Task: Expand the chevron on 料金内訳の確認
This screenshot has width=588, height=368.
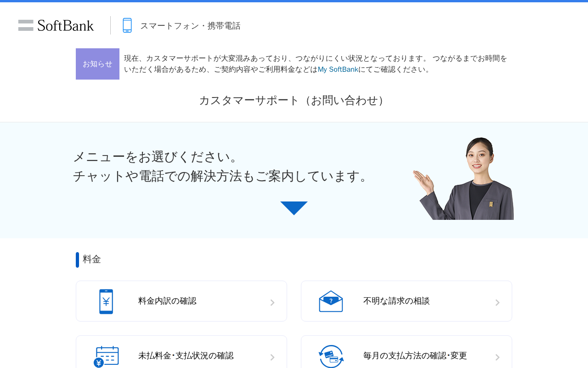Action: (x=272, y=303)
